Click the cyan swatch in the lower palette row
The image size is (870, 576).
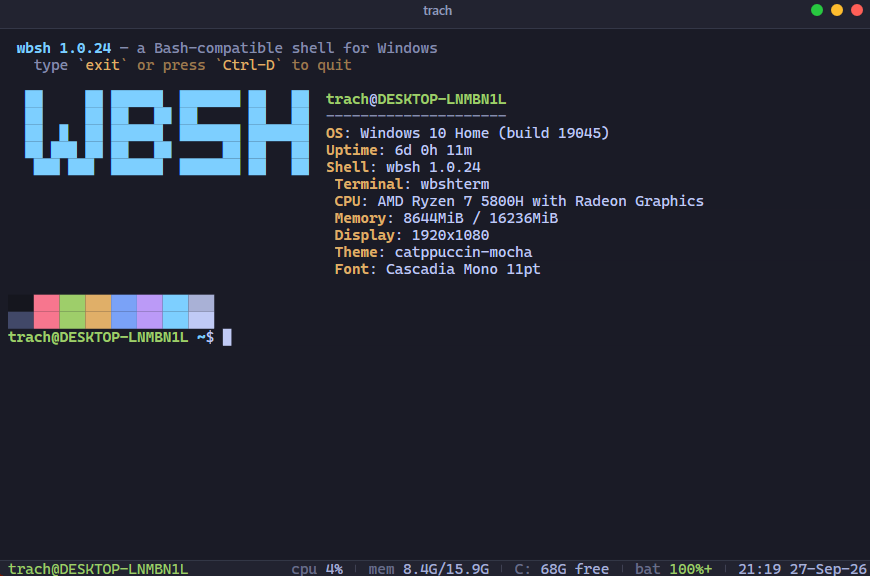175,320
